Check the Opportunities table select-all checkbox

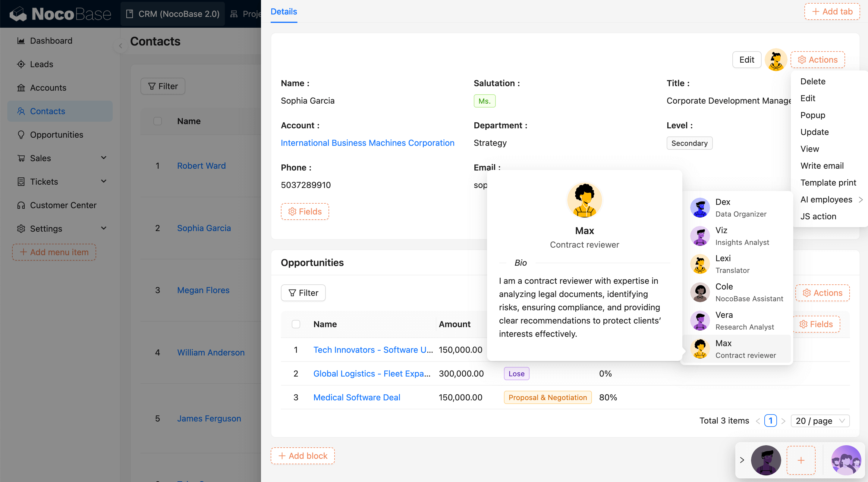click(x=295, y=324)
